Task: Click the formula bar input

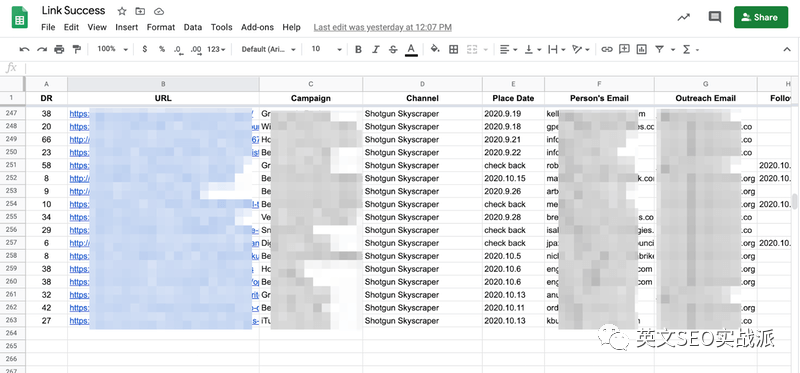Action: tap(408, 68)
